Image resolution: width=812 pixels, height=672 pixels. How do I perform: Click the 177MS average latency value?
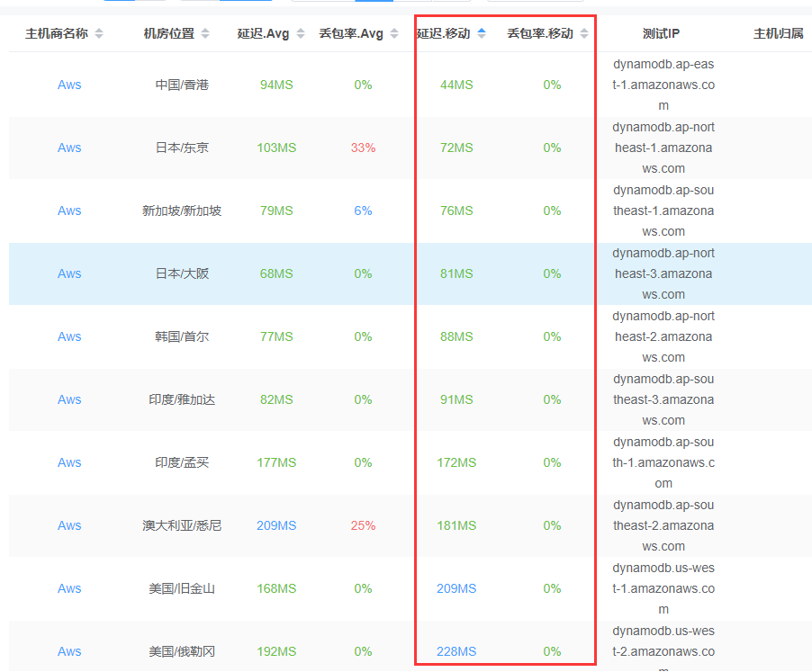[276, 462]
